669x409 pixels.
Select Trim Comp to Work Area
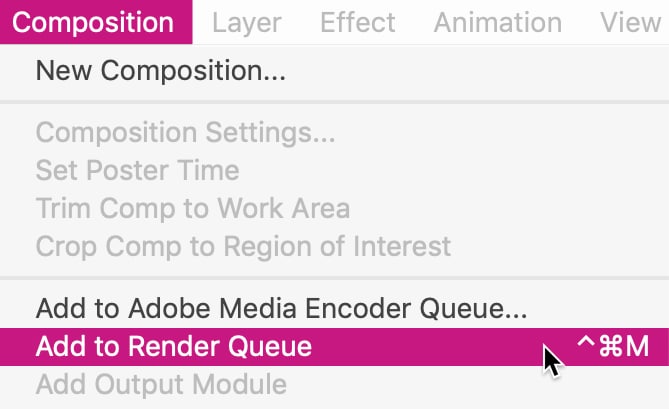tap(334, 208)
